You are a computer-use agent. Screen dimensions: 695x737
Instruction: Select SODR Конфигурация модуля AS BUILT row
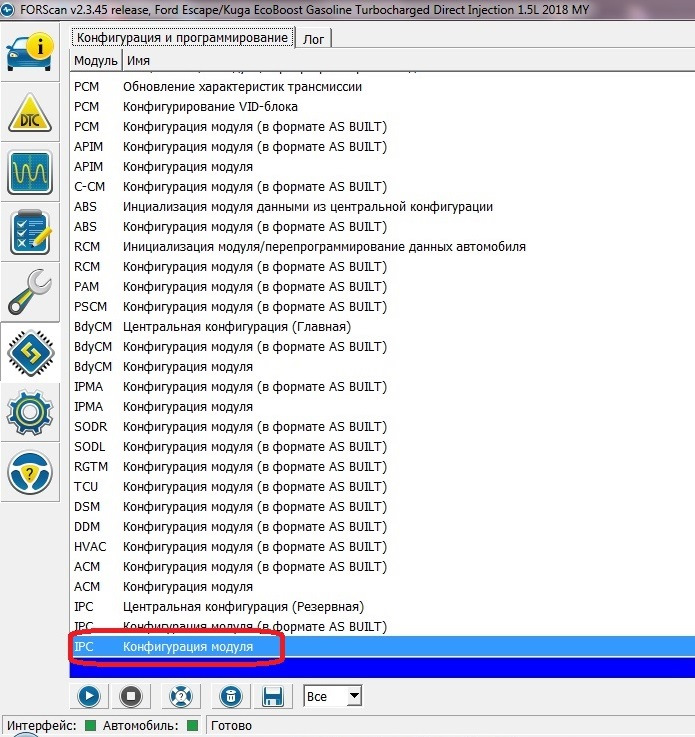[382, 427]
